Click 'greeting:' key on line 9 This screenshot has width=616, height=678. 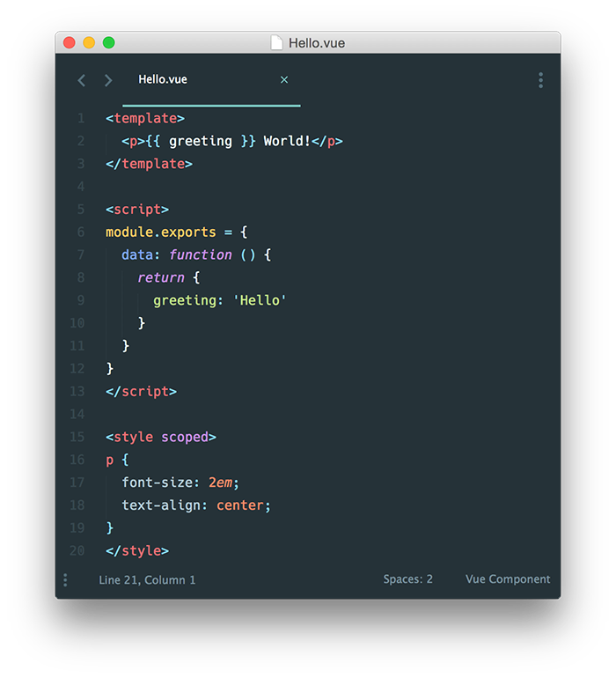(188, 300)
